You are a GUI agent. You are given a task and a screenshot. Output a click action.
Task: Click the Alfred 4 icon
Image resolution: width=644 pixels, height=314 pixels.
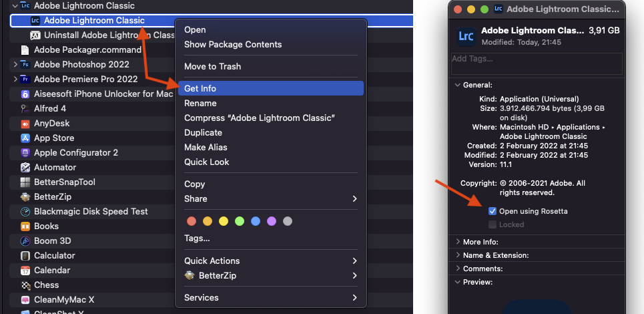[x=25, y=109]
